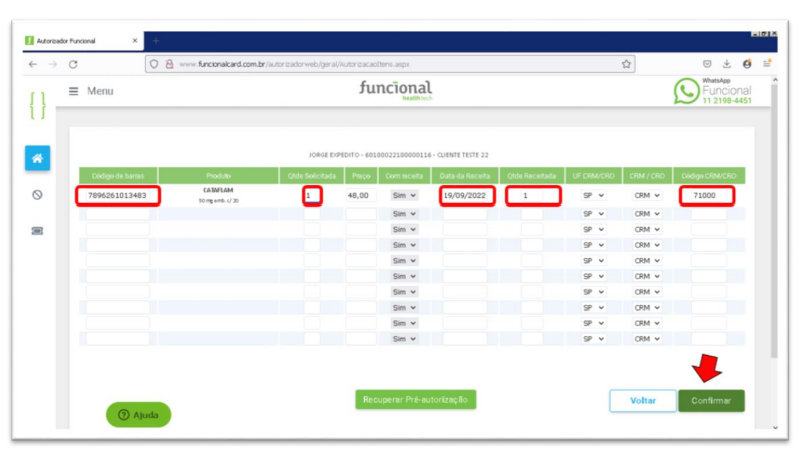The width and height of the screenshot is (800, 451).
Task: Click the padlock site security icon
Action: click(x=169, y=64)
